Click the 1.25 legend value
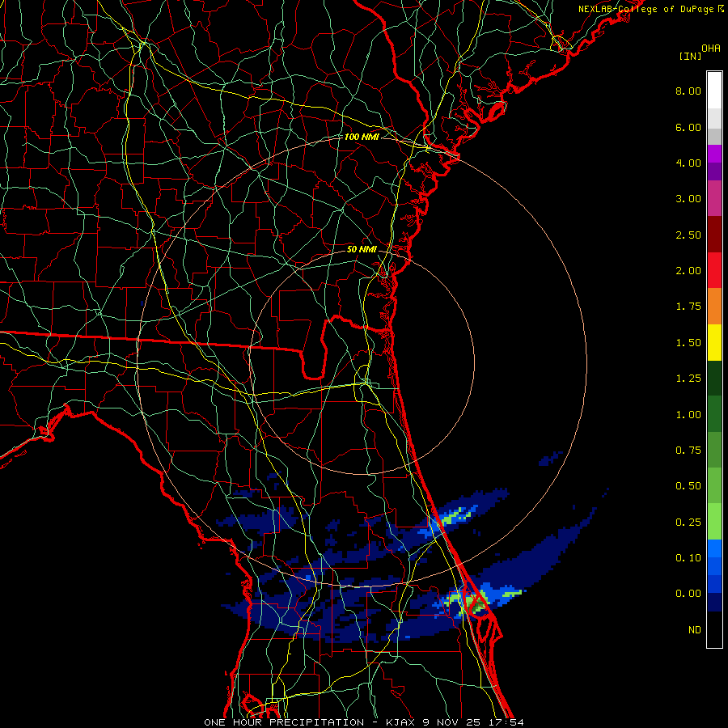Viewport: 728px width, 728px height. pos(688,379)
